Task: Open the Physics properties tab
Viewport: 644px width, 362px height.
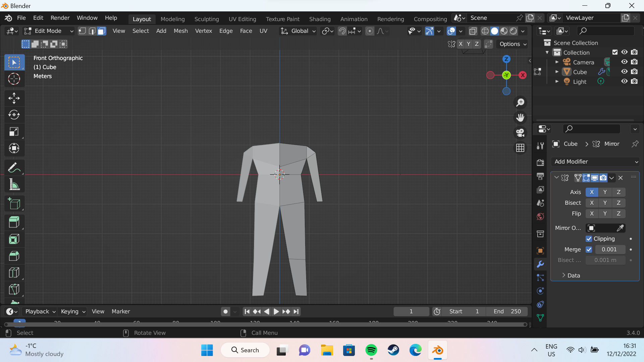Action: click(x=540, y=291)
